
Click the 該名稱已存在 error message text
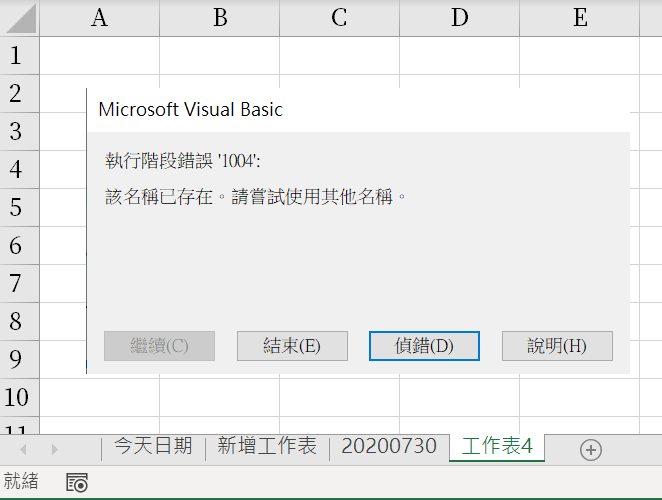tap(255, 197)
